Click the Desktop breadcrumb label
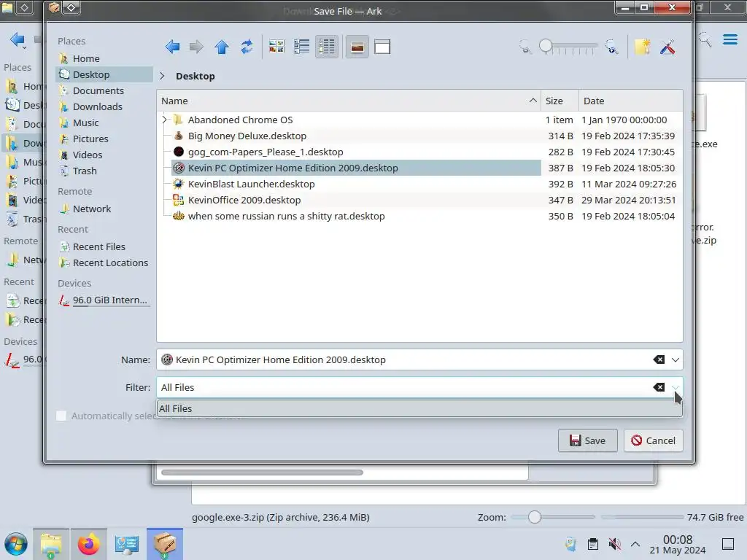The height and width of the screenshot is (560, 747). tap(196, 76)
